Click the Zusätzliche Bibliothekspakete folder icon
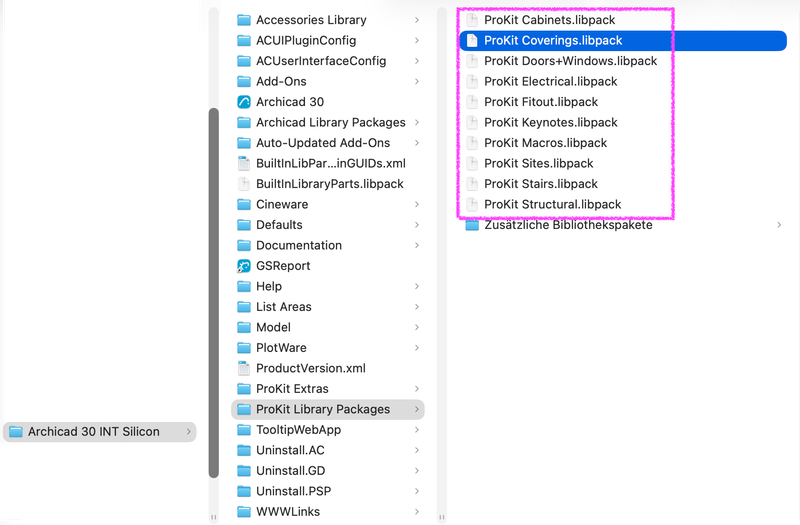This screenshot has height=525, width=800. (x=472, y=225)
